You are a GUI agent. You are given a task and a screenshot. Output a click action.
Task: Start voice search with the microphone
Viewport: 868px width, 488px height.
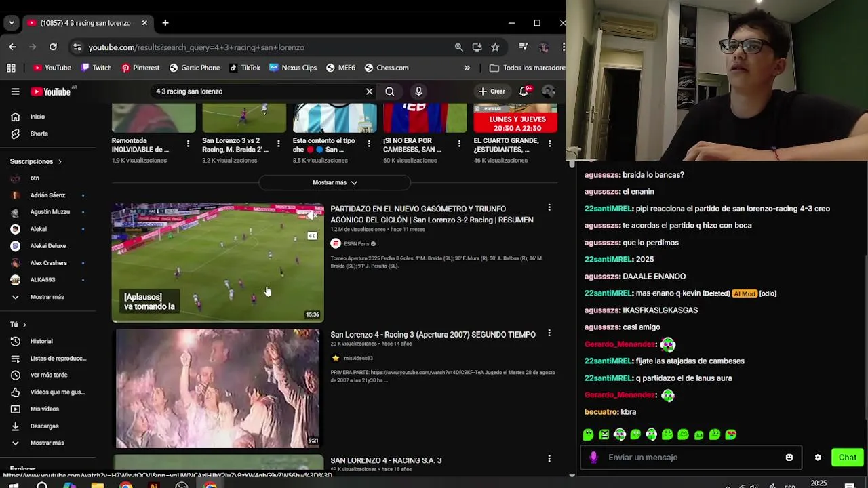(418, 91)
